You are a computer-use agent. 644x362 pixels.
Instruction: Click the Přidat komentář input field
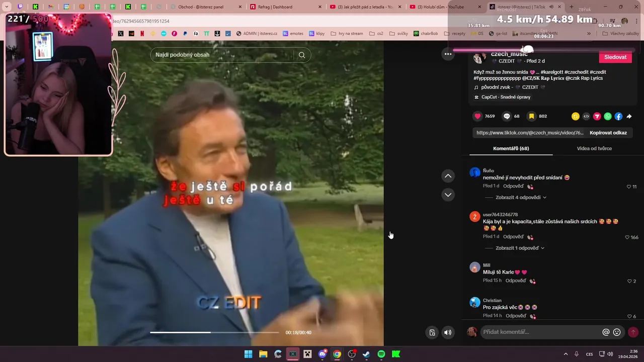click(541, 332)
